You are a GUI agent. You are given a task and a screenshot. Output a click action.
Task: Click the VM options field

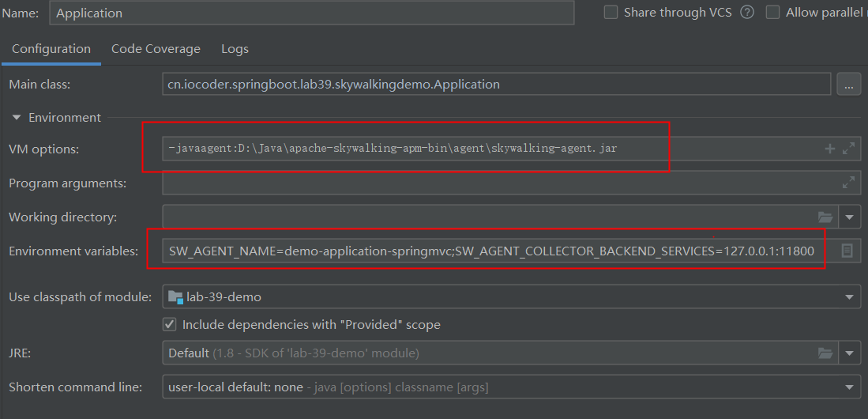tap(512, 149)
